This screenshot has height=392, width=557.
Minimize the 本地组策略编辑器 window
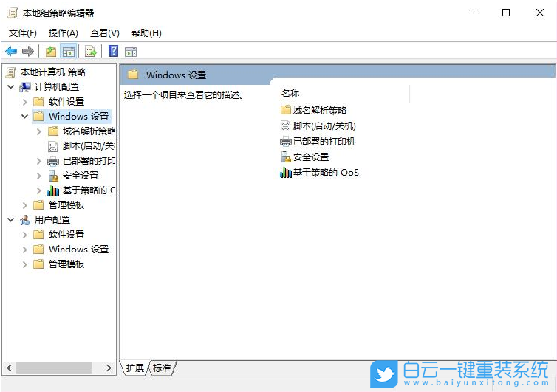(473, 13)
